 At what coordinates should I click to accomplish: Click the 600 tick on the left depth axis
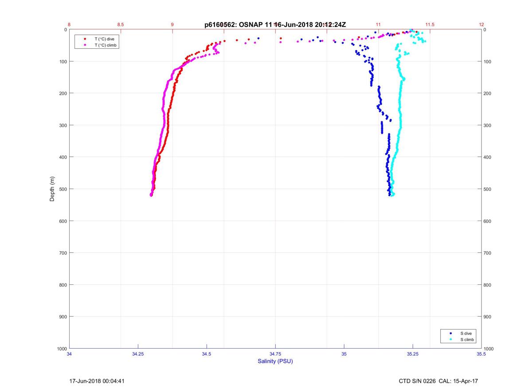point(63,221)
